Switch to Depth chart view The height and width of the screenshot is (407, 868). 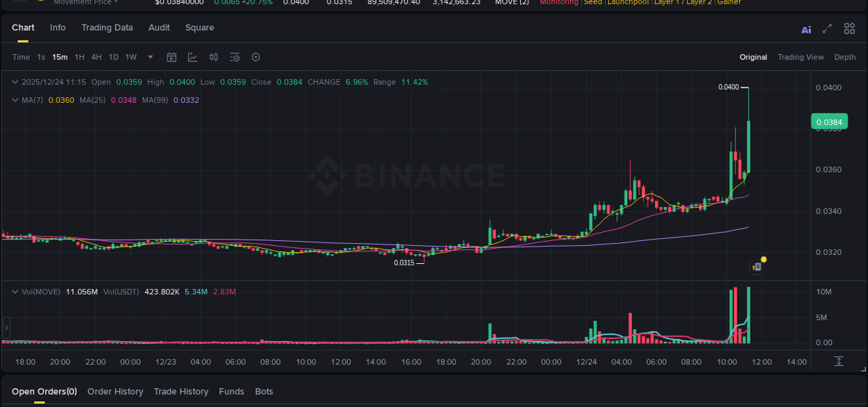pos(845,57)
